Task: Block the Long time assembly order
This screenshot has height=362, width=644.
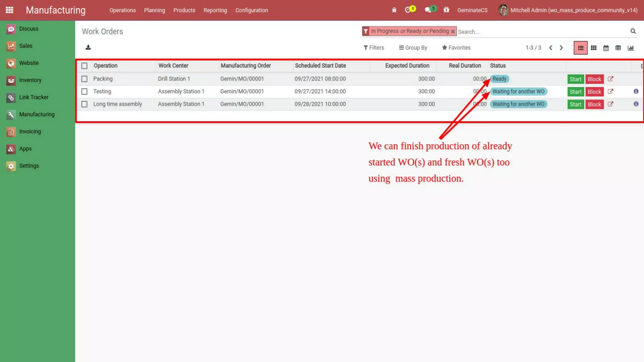Action: pos(594,104)
